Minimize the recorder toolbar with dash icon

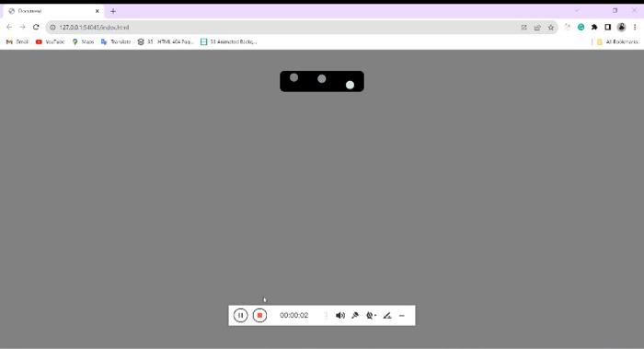[402, 316]
